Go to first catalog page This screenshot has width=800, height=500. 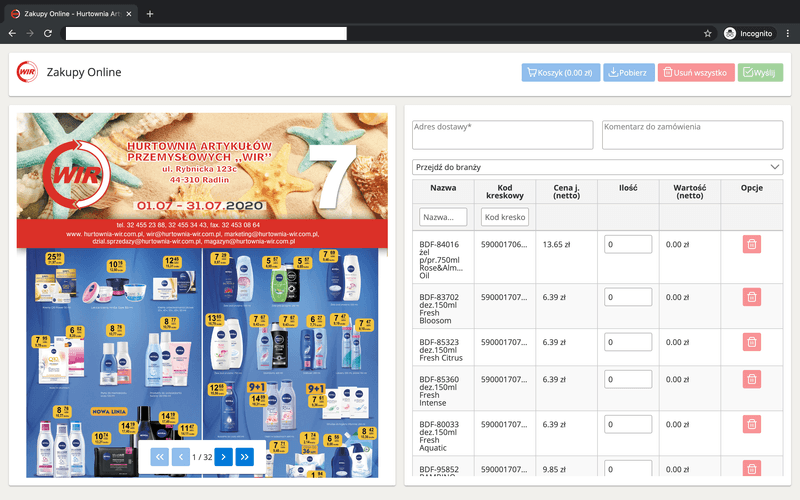160,457
